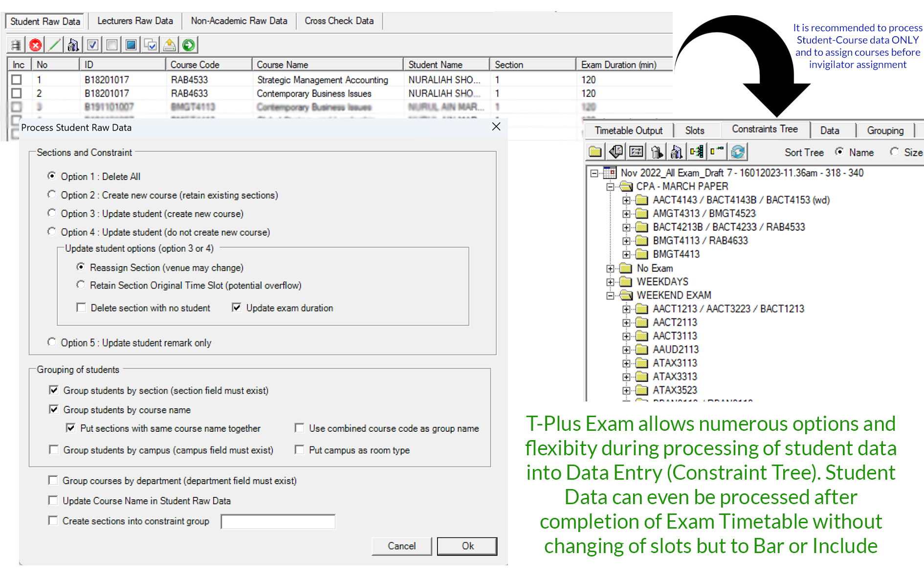The width and height of the screenshot is (924, 578).
Task: Click the Cancel button
Action: pyautogui.click(x=401, y=546)
